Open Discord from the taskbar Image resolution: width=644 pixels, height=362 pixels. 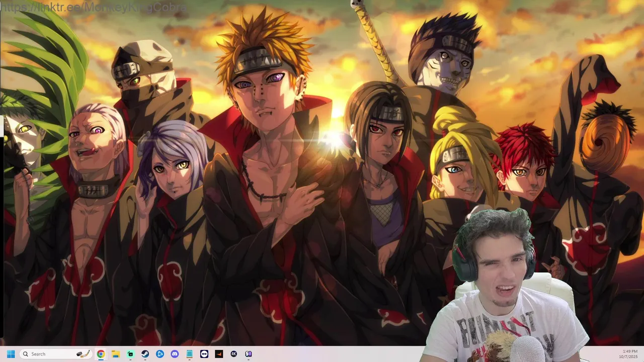pos(175,354)
